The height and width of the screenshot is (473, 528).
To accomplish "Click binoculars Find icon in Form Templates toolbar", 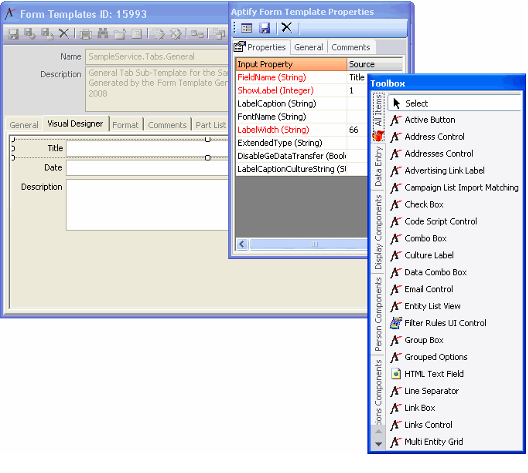I will pyautogui.click(x=103, y=34).
